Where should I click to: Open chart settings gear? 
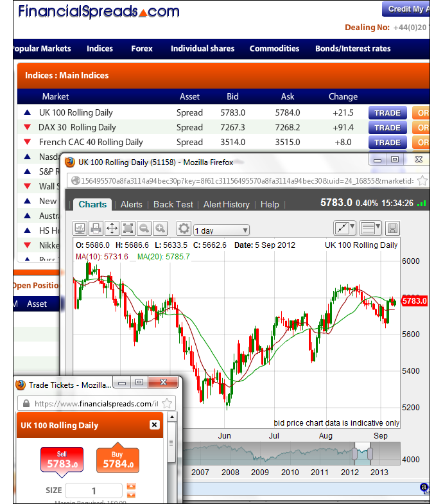click(x=184, y=228)
